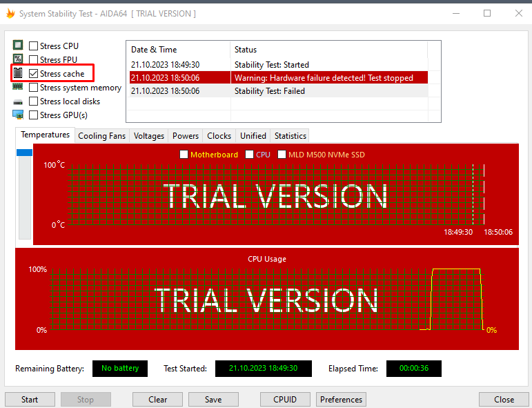532x408 pixels.
Task: Show the Motherboard temperature graph line
Action: pyautogui.click(x=184, y=155)
